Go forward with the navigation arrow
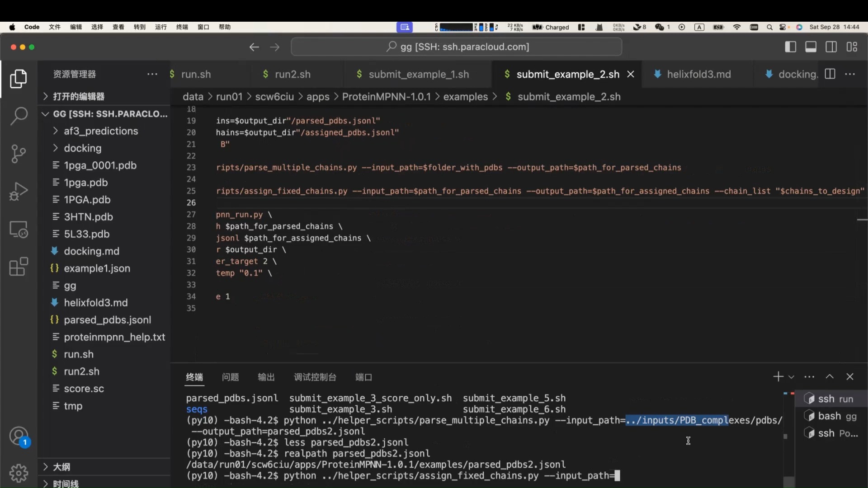 coord(274,47)
